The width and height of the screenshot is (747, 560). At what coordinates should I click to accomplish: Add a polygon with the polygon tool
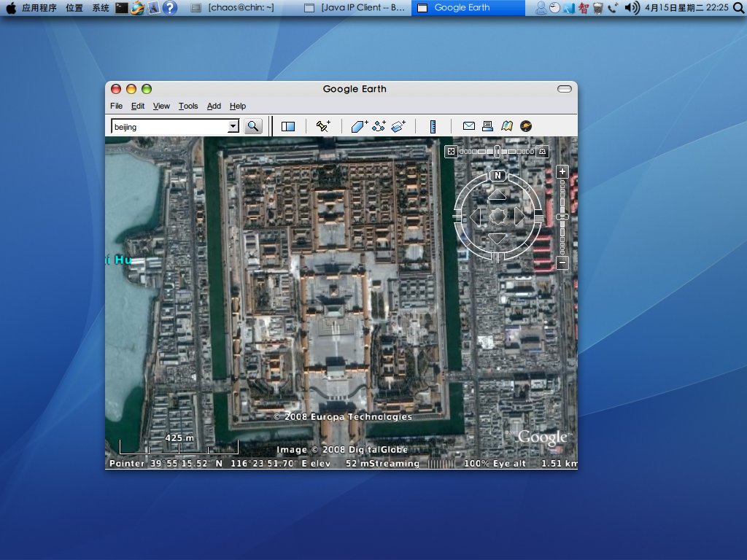[359, 126]
